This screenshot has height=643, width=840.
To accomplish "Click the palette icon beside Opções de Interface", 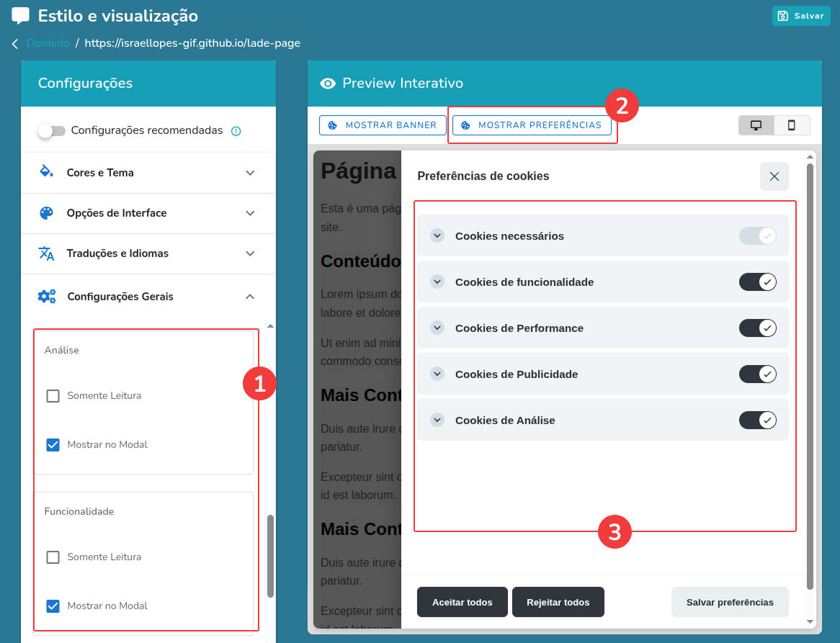I will [45, 213].
